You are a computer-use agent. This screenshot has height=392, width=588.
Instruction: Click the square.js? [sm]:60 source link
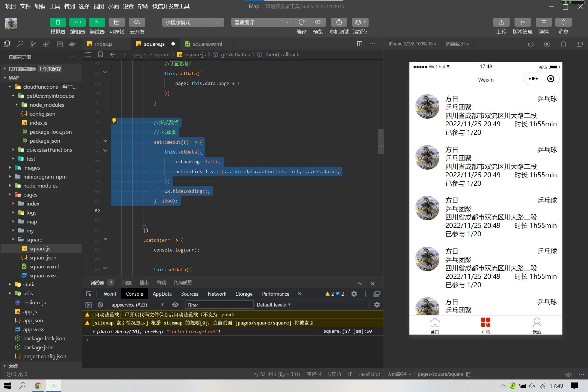347,331
